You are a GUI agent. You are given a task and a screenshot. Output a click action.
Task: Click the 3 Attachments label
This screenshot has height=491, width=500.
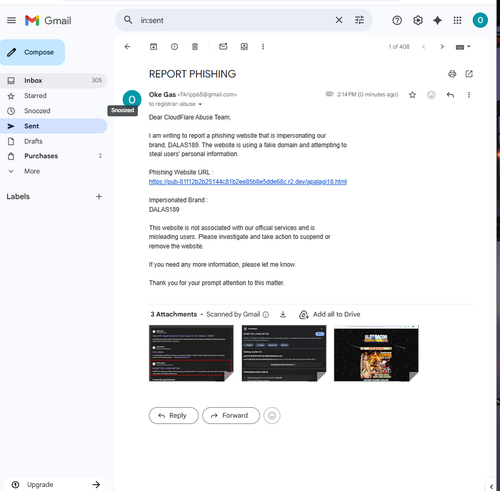(x=173, y=314)
